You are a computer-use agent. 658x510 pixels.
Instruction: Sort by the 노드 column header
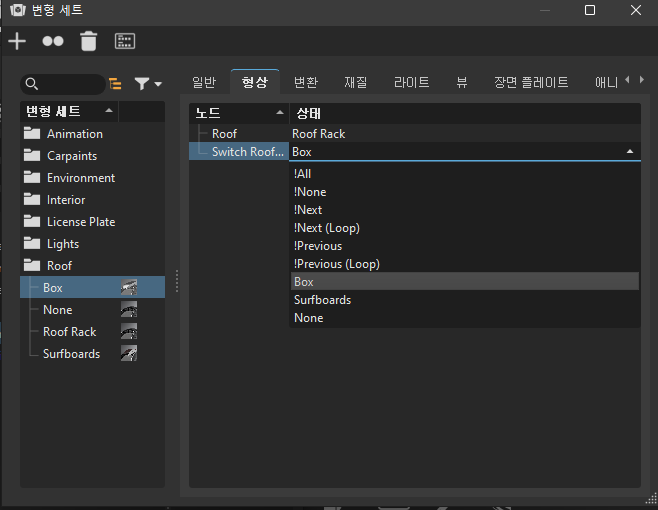pos(239,113)
